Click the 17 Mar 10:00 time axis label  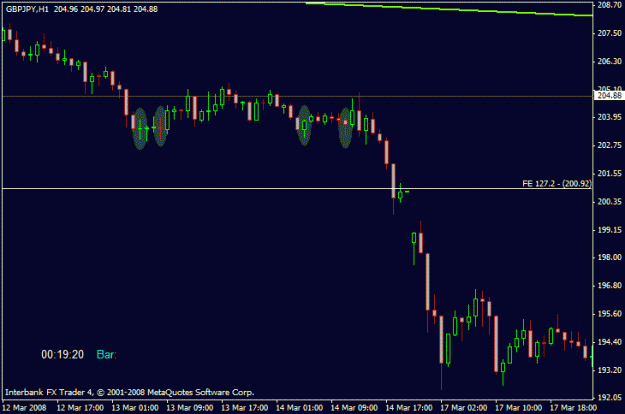coord(519,408)
